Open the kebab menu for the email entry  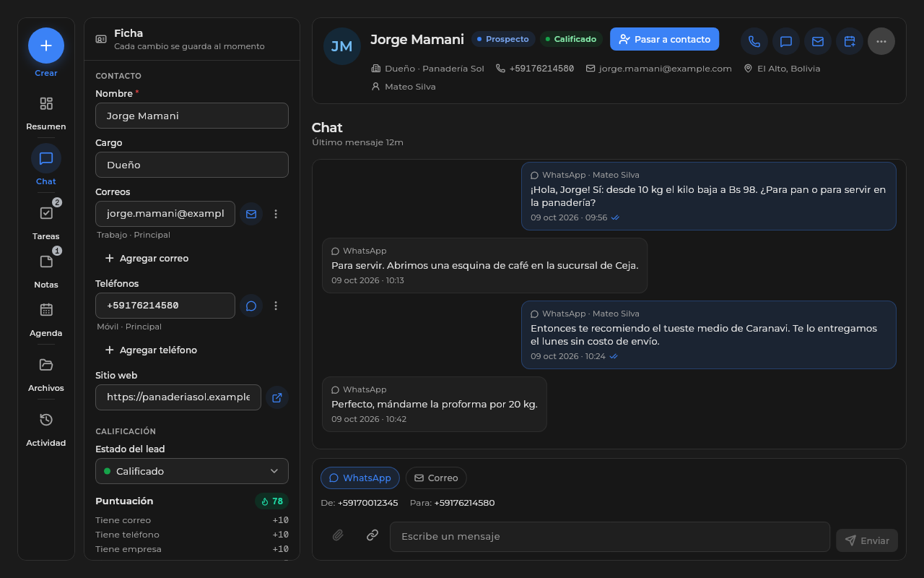click(276, 214)
